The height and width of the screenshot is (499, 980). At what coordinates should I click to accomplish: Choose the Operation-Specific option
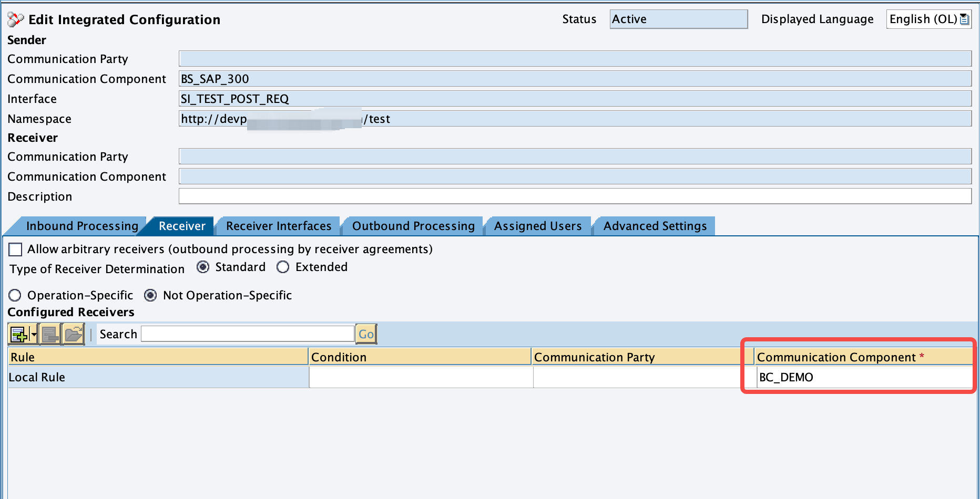click(15, 296)
